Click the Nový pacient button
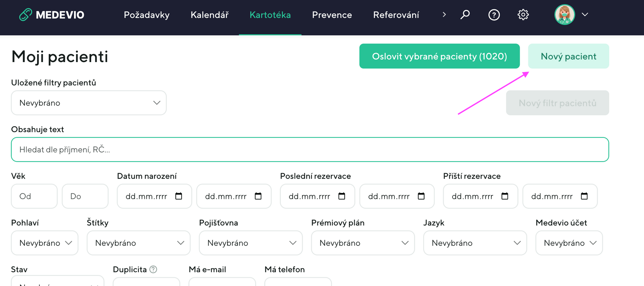The width and height of the screenshot is (644, 286). pyautogui.click(x=568, y=56)
